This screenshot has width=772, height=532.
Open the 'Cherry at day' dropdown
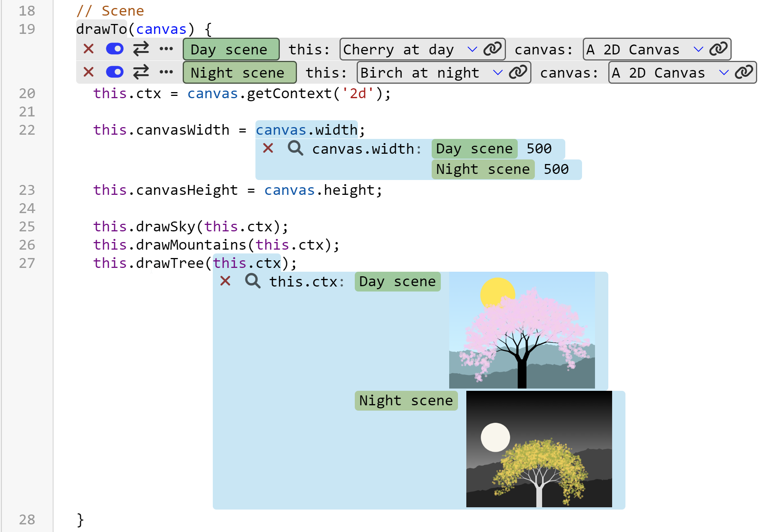[x=472, y=49]
